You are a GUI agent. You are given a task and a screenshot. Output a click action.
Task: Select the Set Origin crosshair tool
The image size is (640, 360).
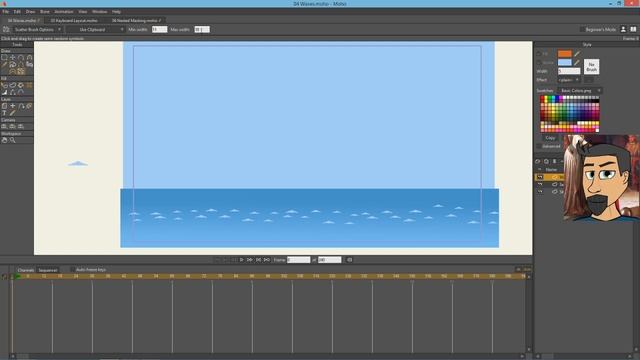point(13,106)
